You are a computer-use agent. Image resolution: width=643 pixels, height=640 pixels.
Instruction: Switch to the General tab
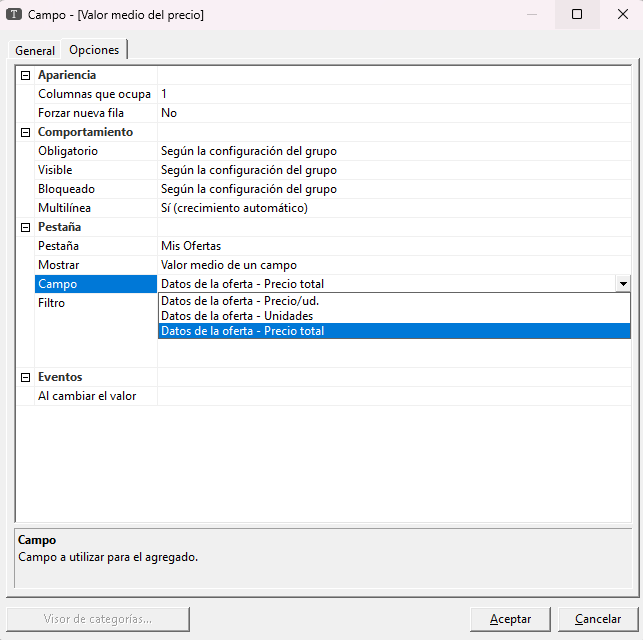pyautogui.click(x=35, y=51)
